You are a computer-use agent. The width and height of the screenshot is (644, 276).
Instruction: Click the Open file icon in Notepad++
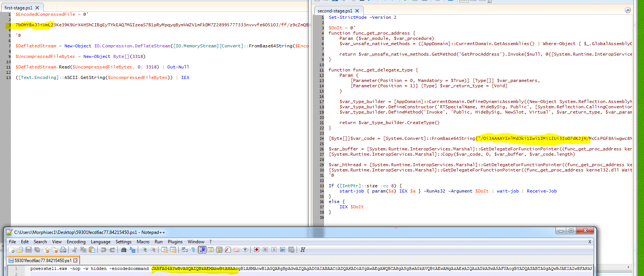click(20, 250)
